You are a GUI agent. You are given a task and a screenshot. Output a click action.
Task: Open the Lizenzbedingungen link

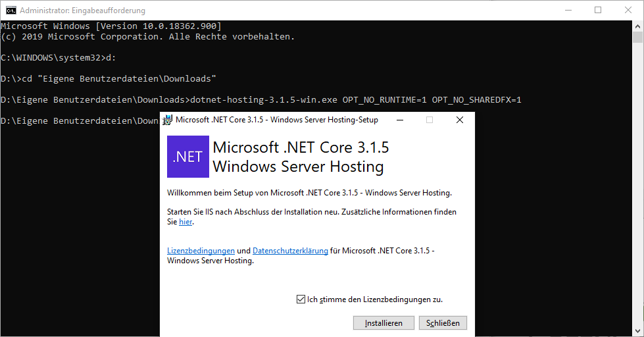point(201,251)
